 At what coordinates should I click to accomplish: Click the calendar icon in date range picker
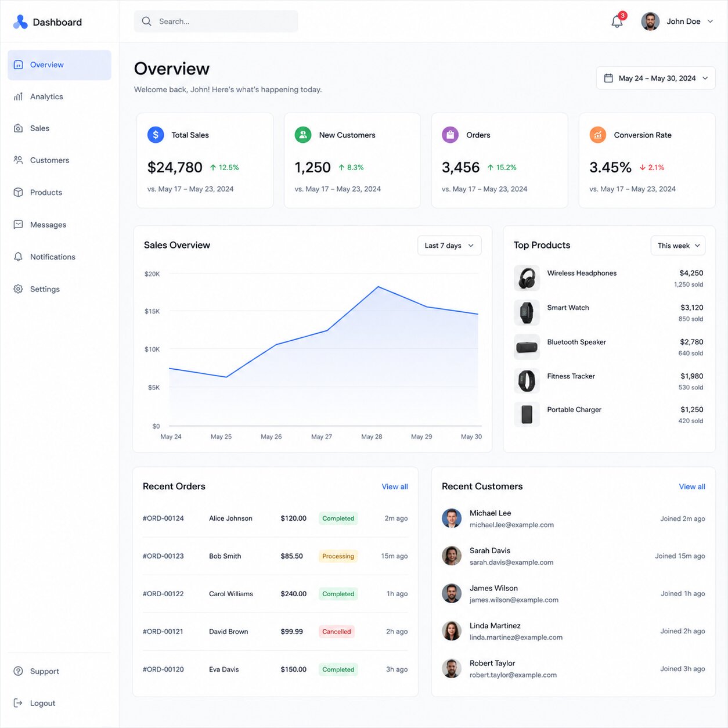[x=608, y=78]
